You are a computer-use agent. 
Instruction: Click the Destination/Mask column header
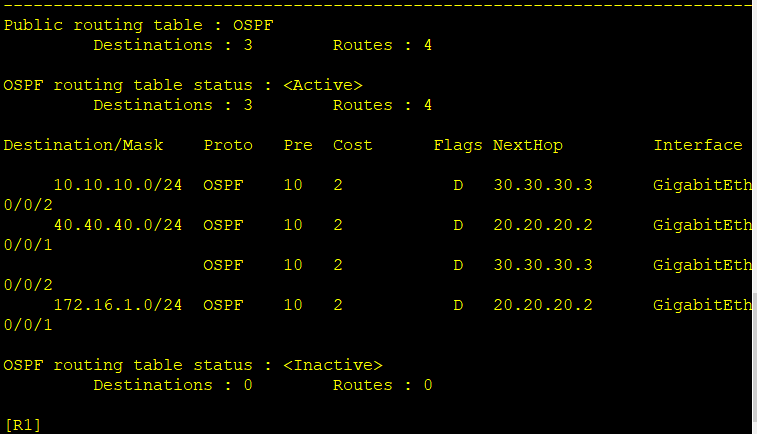click(x=83, y=145)
